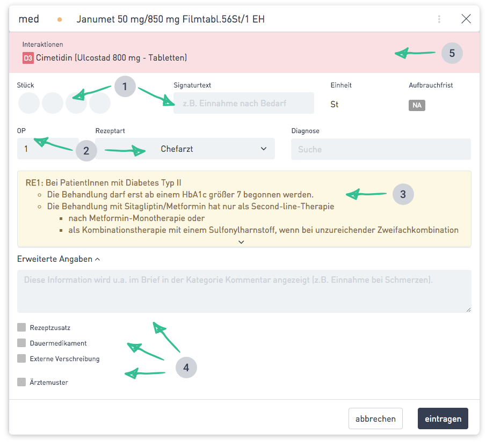Enable the Rezeptzusatz checkbox

pyautogui.click(x=21, y=327)
